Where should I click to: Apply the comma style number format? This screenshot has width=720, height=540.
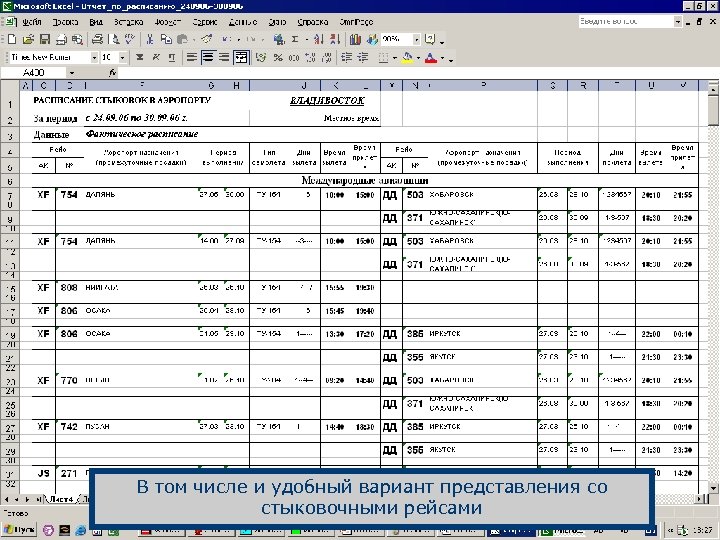point(294,57)
